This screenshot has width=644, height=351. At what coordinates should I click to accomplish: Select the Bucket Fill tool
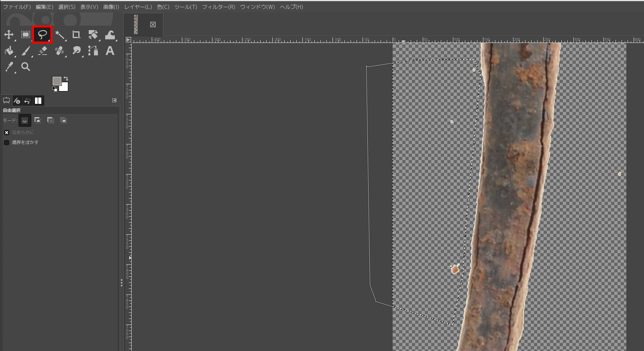click(9, 51)
